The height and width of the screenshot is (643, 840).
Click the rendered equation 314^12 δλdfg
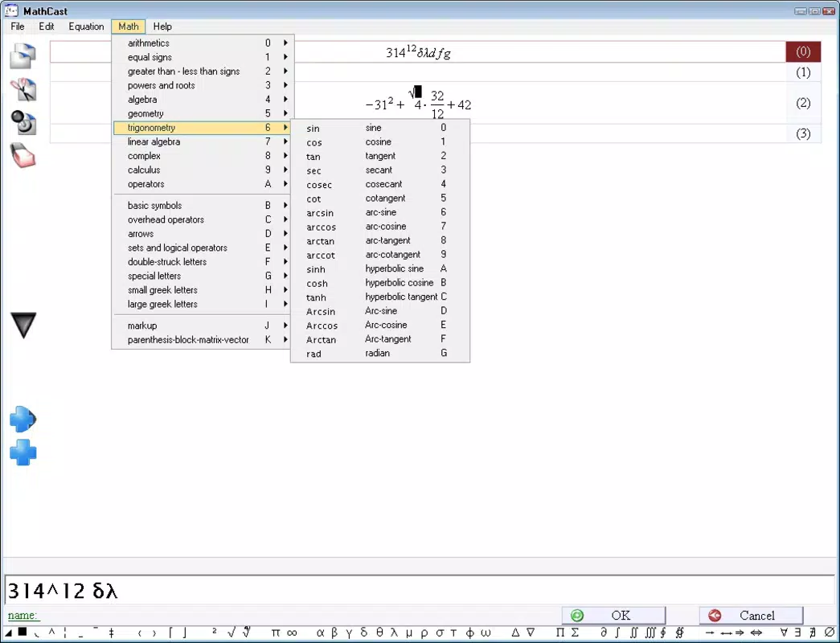coord(419,52)
